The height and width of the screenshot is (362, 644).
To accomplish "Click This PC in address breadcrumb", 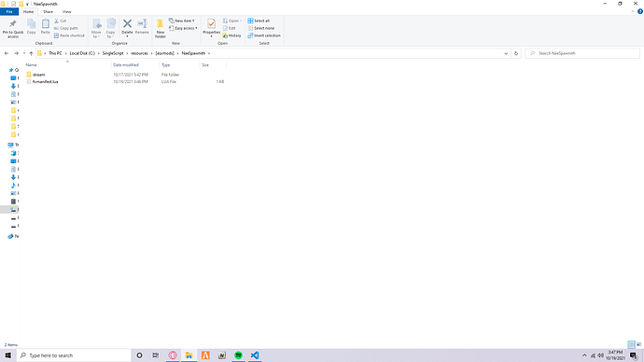I will click(55, 53).
